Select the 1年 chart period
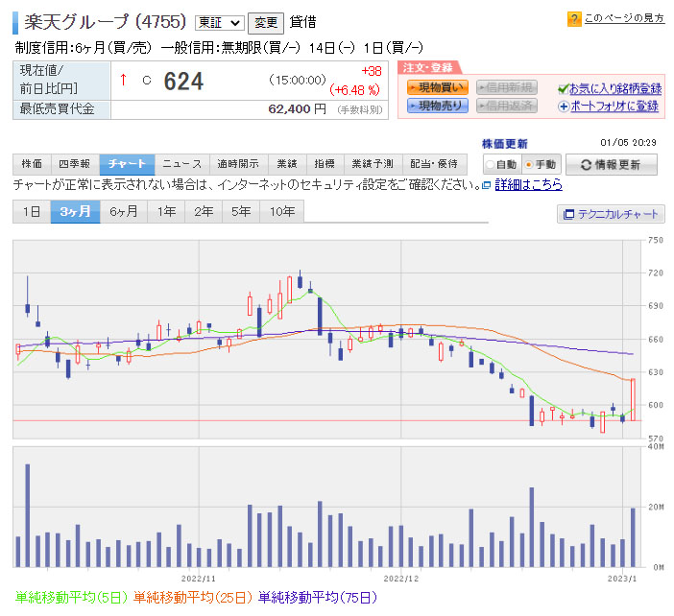674x616 pixels. tap(167, 212)
